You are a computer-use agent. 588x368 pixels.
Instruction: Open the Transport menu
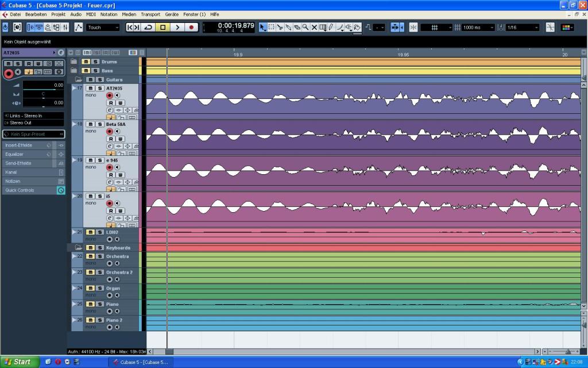click(150, 14)
